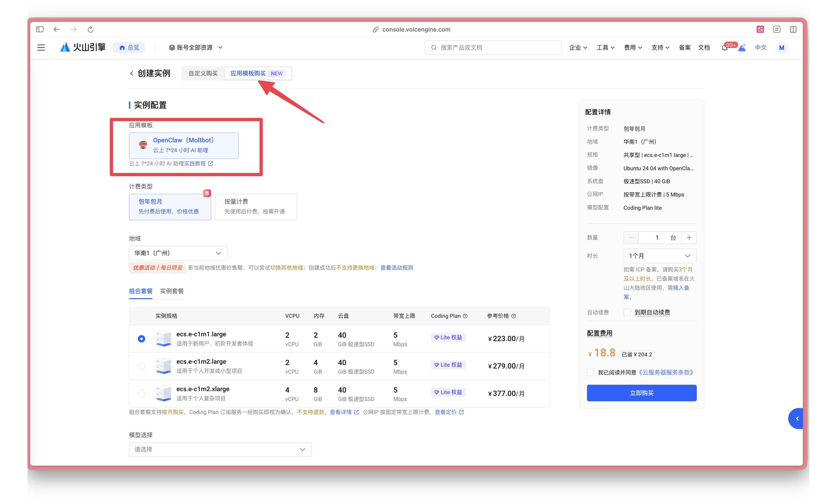Select the OpenClaw (Moltbot) template card
The width and height of the screenshot is (833, 504).
[x=184, y=146]
